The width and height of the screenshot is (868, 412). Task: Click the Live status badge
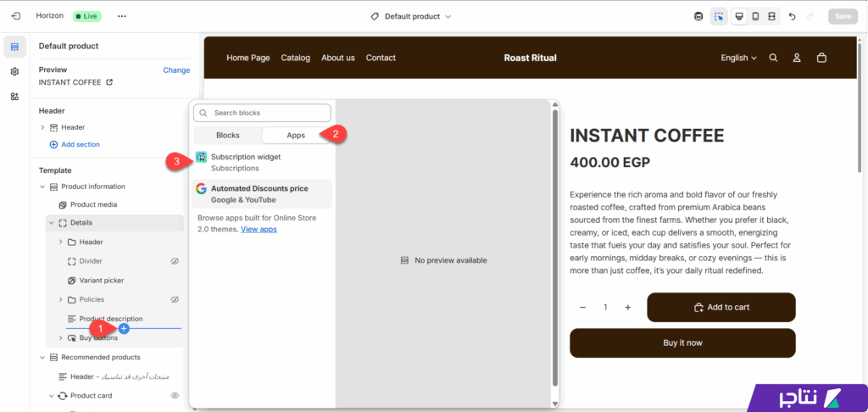coord(86,17)
